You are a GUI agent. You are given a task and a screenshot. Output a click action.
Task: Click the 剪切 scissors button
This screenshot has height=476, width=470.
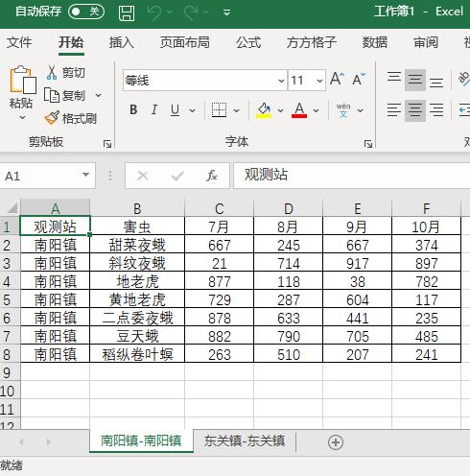66,73
